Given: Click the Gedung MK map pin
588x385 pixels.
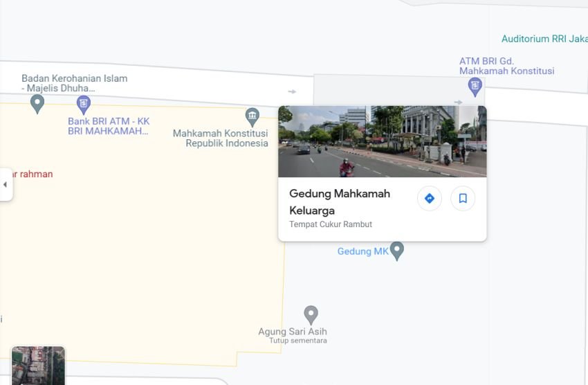Looking at the screenshot, I should coord(397,251).
